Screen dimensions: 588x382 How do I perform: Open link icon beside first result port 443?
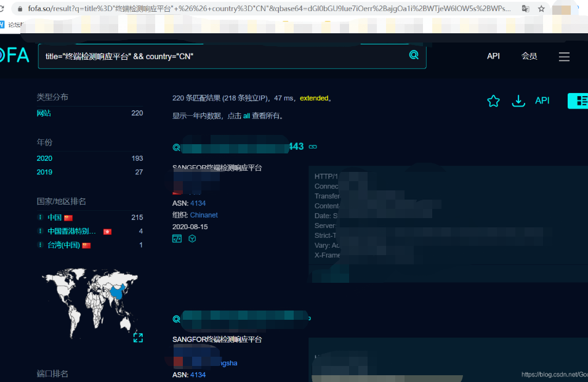tap(313, 147)
